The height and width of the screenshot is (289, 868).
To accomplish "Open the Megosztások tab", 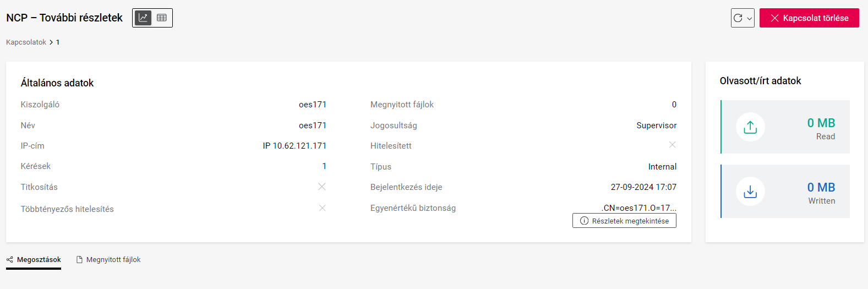I will pos(39,260).
